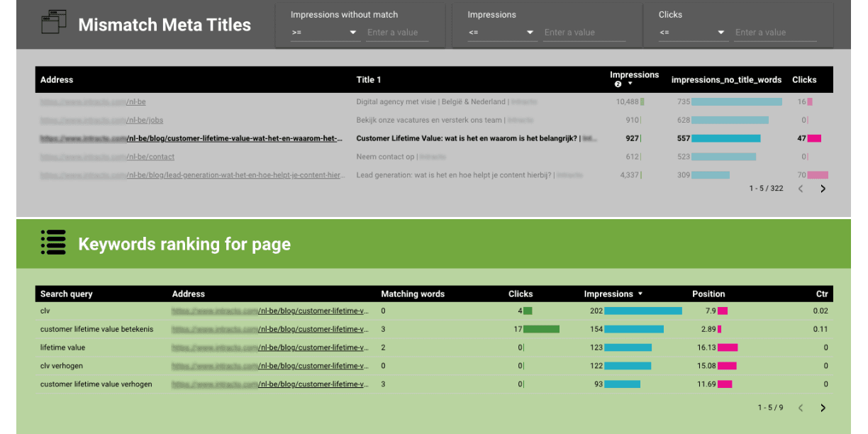Click the 202 impressions bar in clv row
868x434 pixels.
coord(643,311)
